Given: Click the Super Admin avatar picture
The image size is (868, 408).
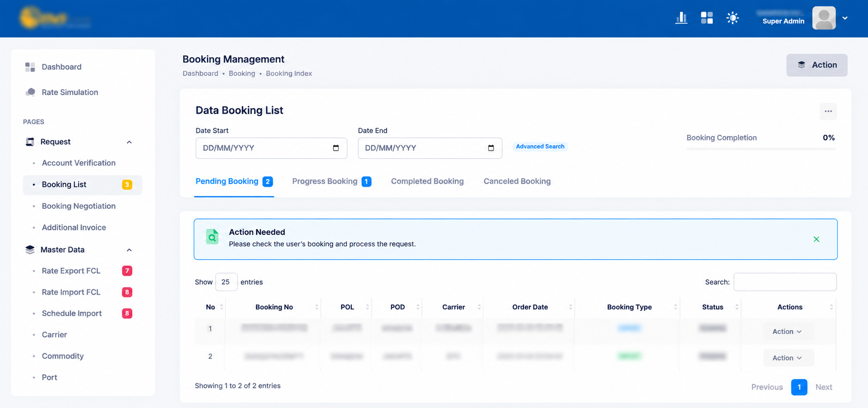Looking at the screenshot, I should coord(824,18).
